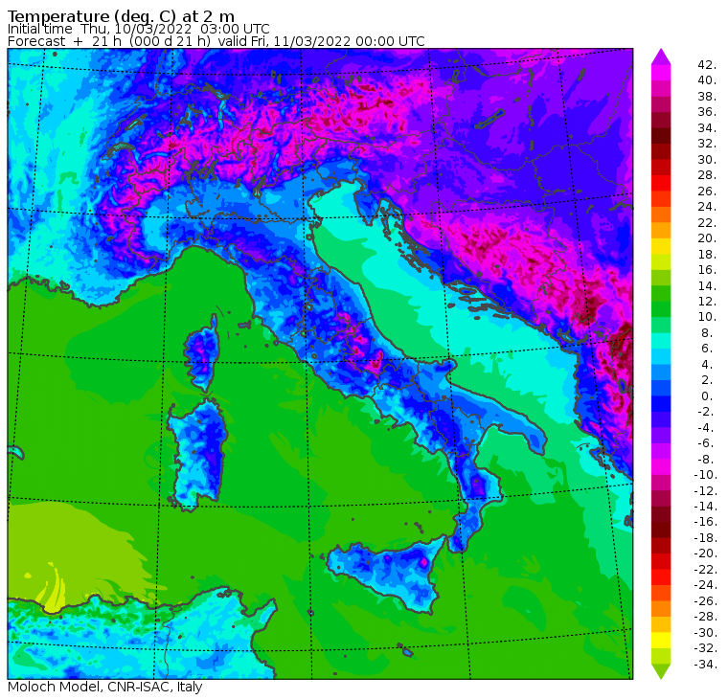Click the legend value '-34.'

[x=706, y=665]
